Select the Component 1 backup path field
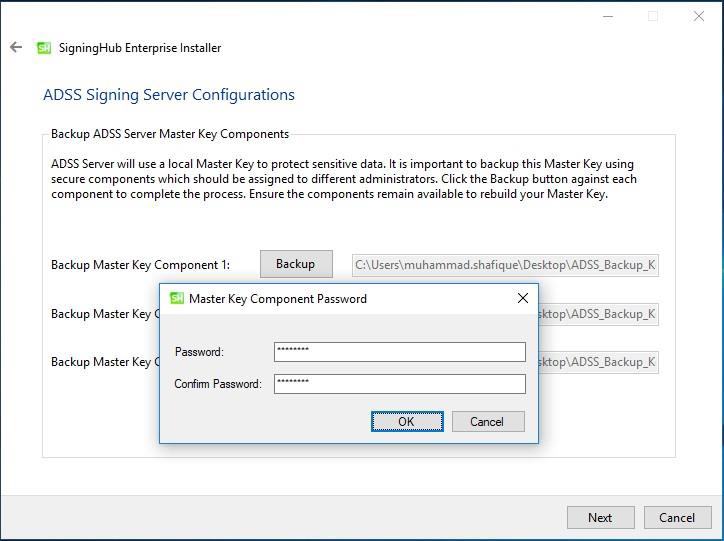724x541 pixels. pyautogui.click(x=505, y=265)
